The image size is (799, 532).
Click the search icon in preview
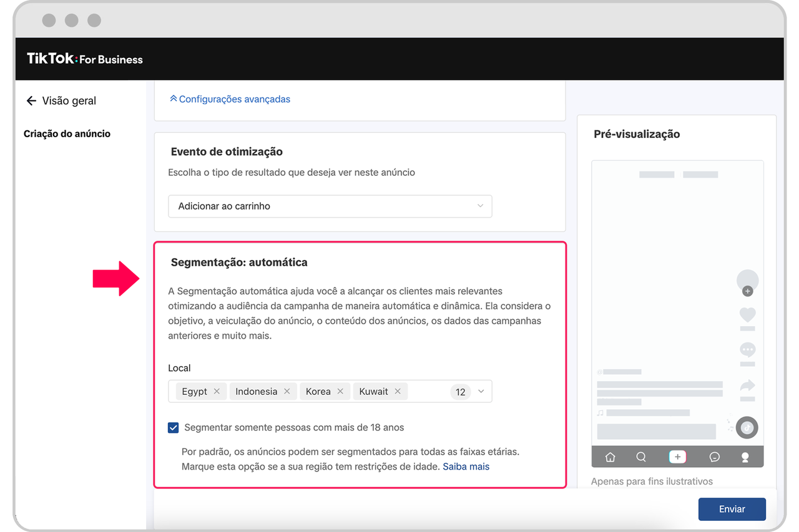[x=641, y=457]
